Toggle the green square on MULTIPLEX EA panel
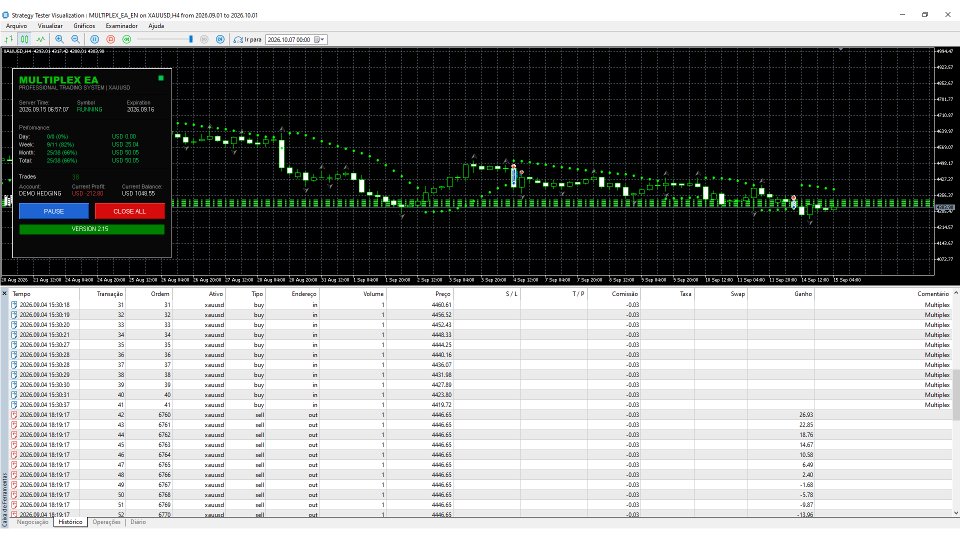Image resolution: width=960 pixels, height=540 pixels. [x=161, y=78]
